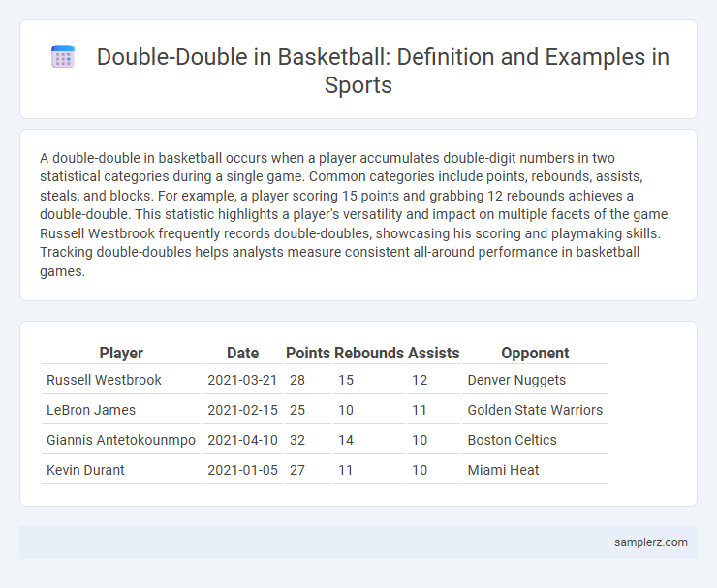Screen dimensions: 717x588
Task: Click Kevin Durant's 27 points value
Action: point(297,470)
